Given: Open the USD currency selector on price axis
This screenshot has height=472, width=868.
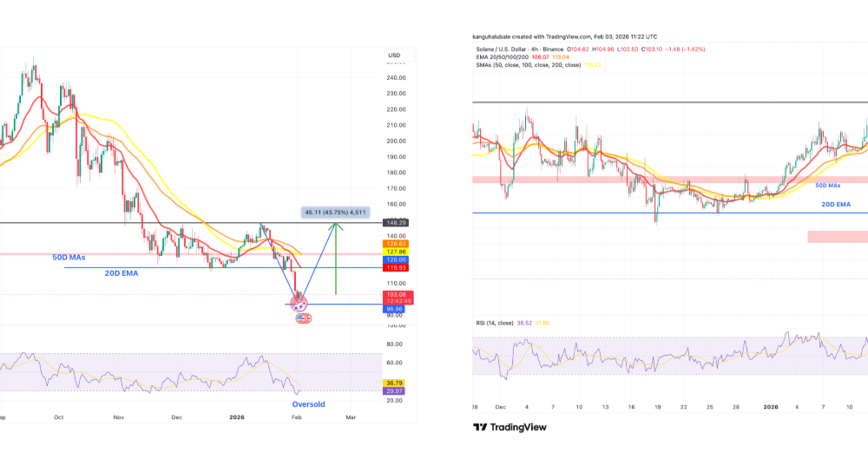Looking at the screenshot, I should click(394, 55).
